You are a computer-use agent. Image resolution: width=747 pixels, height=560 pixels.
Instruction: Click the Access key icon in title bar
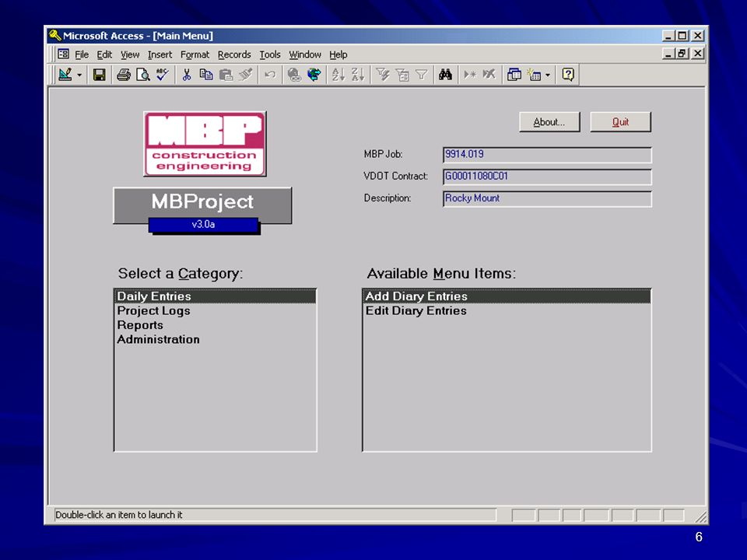(54, 35)
